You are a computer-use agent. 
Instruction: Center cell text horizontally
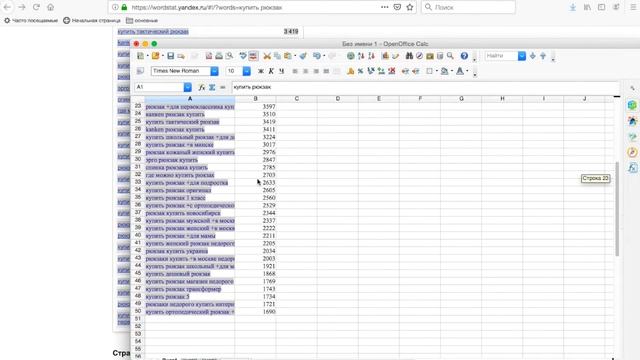305,71
